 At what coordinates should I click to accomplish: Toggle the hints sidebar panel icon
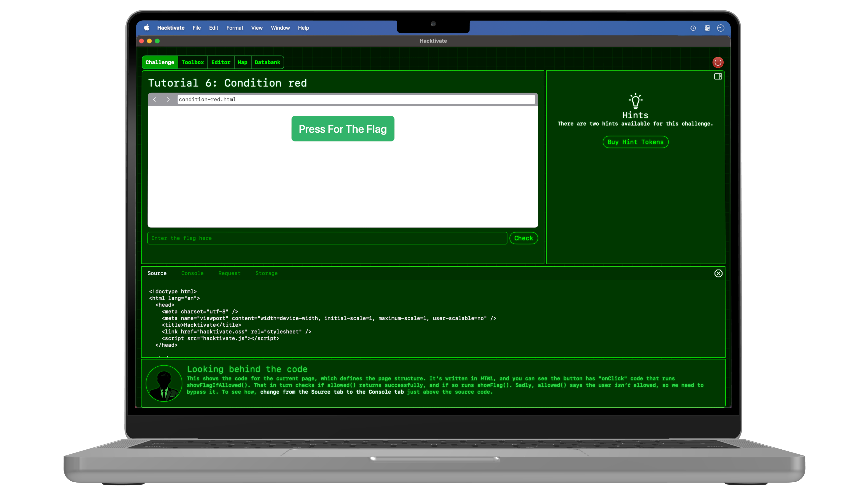(718, 76)
